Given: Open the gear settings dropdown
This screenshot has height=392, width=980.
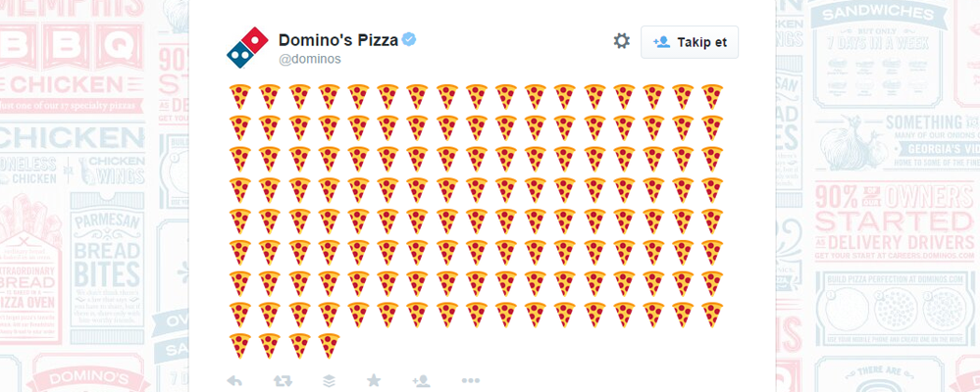Looking at the screenshot, I should point(621,41).
